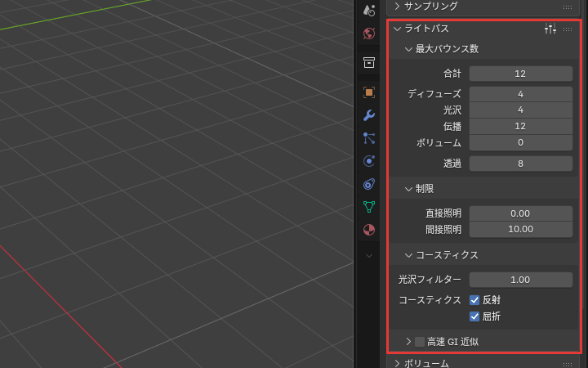588x368 pixels.
Task: Click the 光沢 bounces field
Action: 521,110
